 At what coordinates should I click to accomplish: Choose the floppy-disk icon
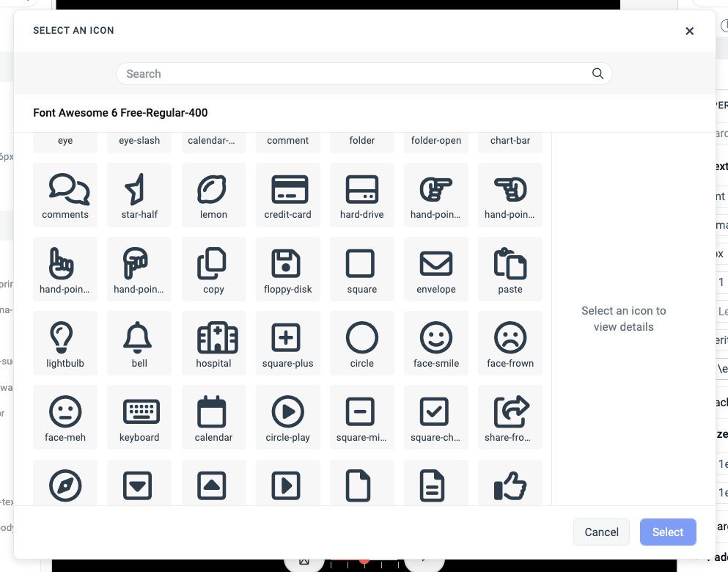click(288, 269)
